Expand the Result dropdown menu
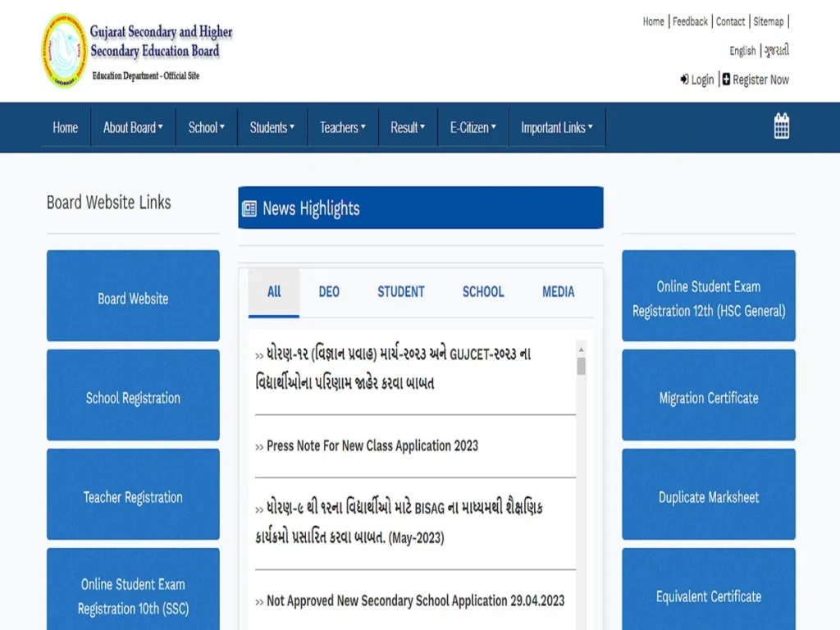Image resolution: width=840 pixels, height=630 pixels. tap(408, 127)
